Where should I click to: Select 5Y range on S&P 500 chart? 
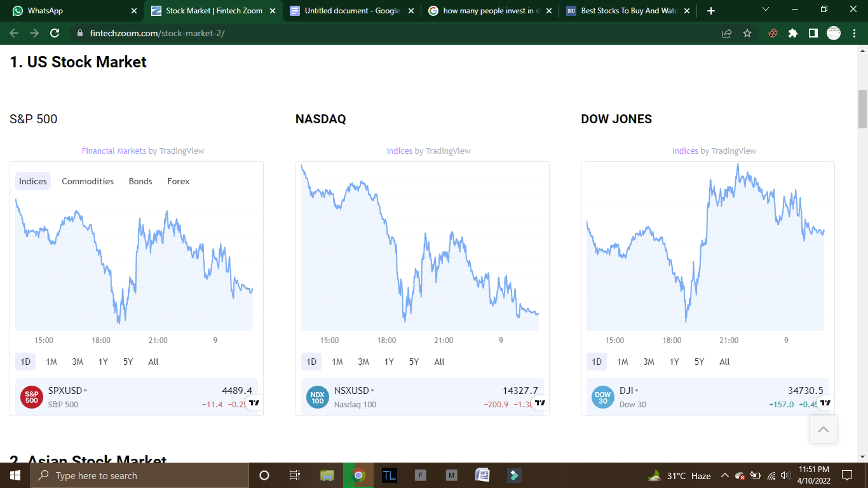(x=128, y=362)
